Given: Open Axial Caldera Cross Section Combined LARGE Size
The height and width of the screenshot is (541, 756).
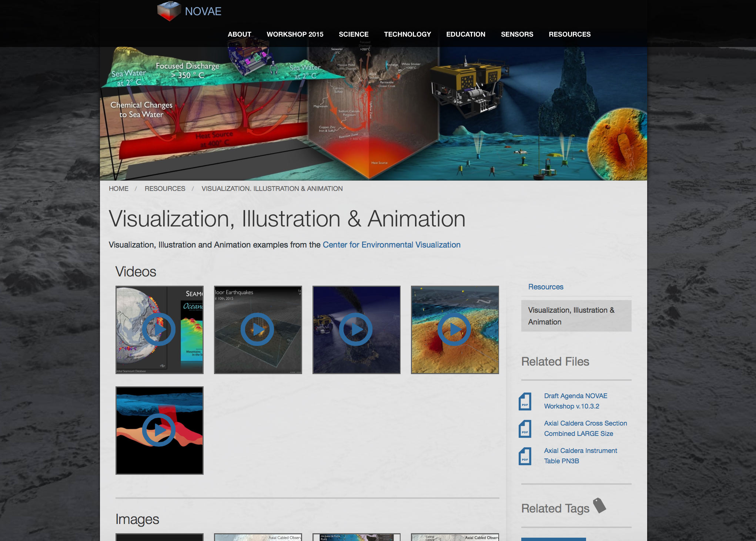Looking at the screenshot, I should (x=585, y=429).
